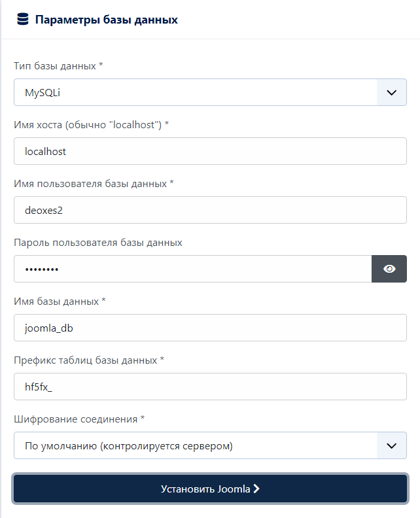The height and width of the screenshot is (518, 420).
Task: Click the Имя базы данных label
Action: (60, 301)
